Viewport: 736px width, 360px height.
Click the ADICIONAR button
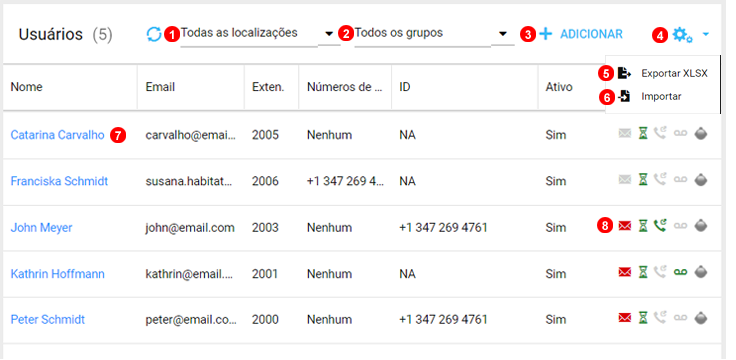(x=581, y=34)
